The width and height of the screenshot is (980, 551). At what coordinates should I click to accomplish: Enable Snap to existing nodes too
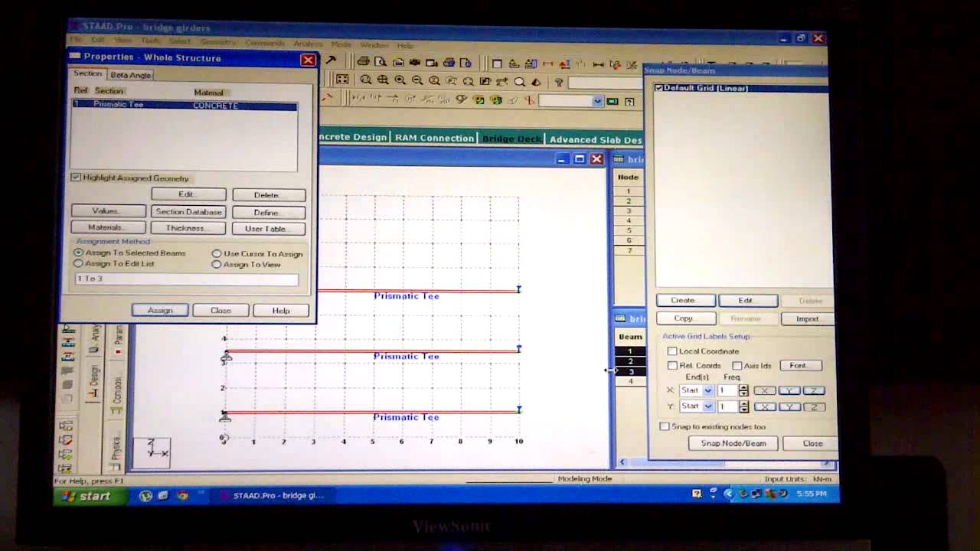(665, 426)
